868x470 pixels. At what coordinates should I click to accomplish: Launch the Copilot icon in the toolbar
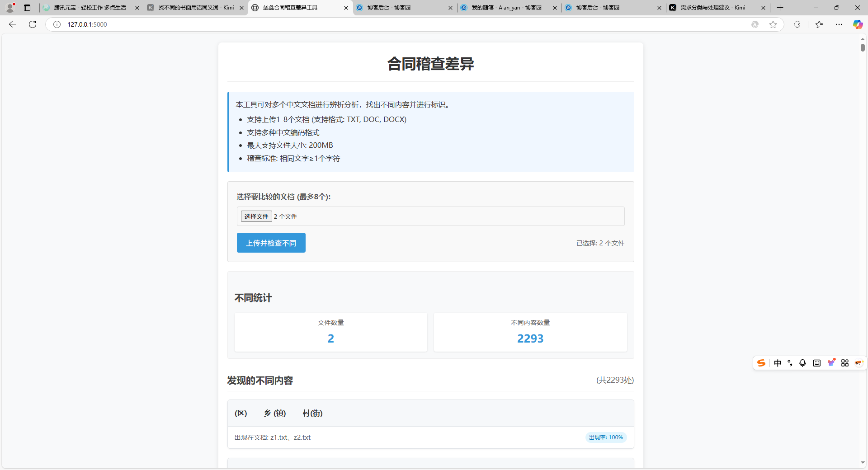tap(858, 24)
